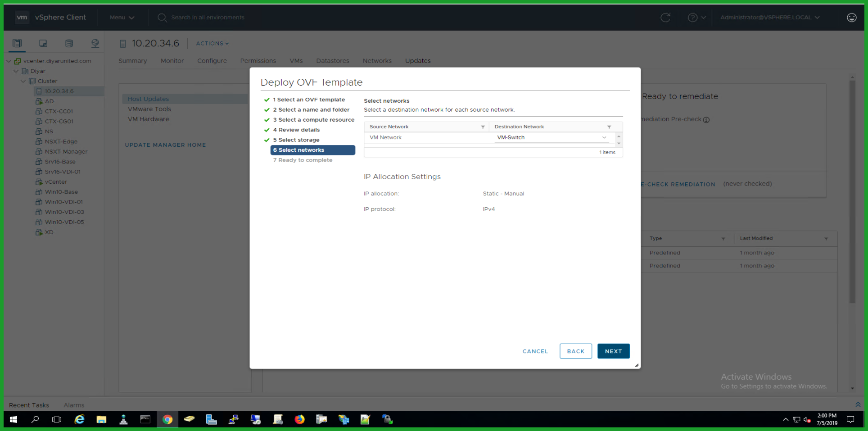This screenshot has height=431, width=868.
Task: Open File Explorer from taskbar
Action: point(101,420)
